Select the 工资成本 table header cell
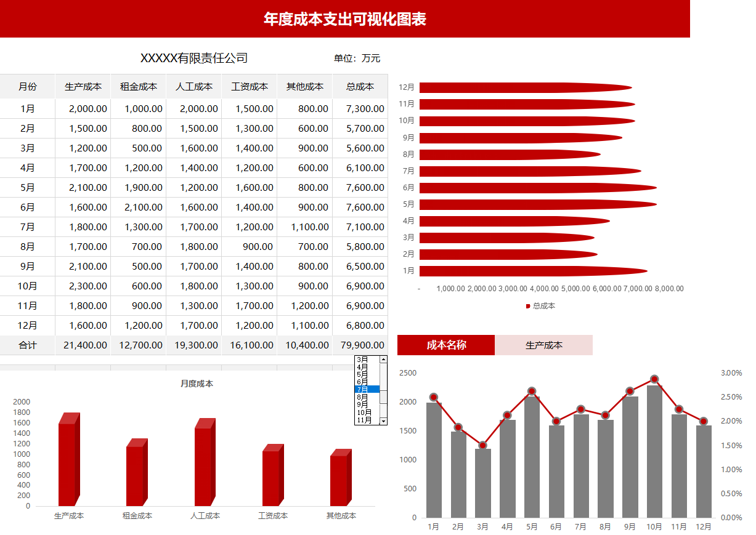 point(250,86)
